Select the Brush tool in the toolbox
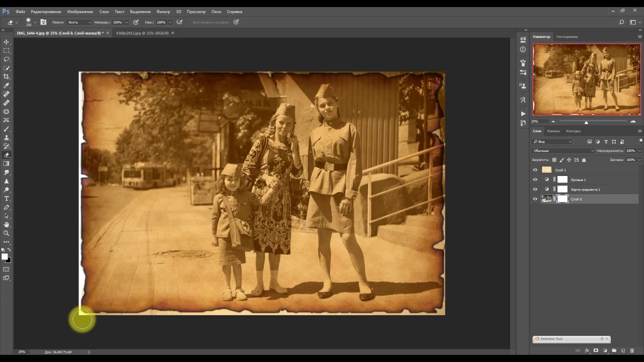This screenshot has height=362, width=644. (7, 129)
